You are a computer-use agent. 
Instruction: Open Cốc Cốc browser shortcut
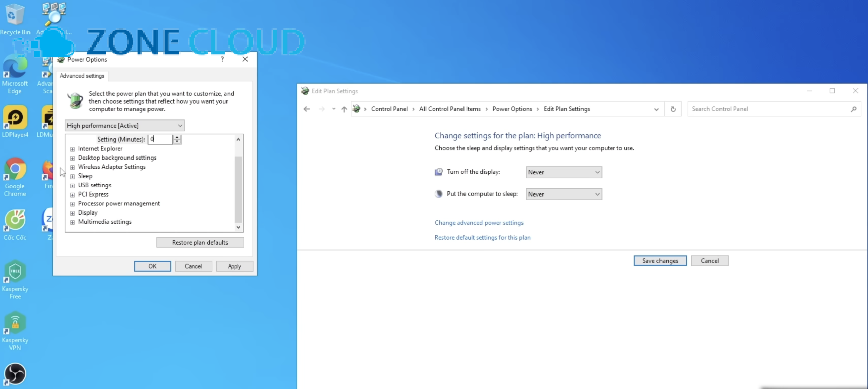pos(15,225)
